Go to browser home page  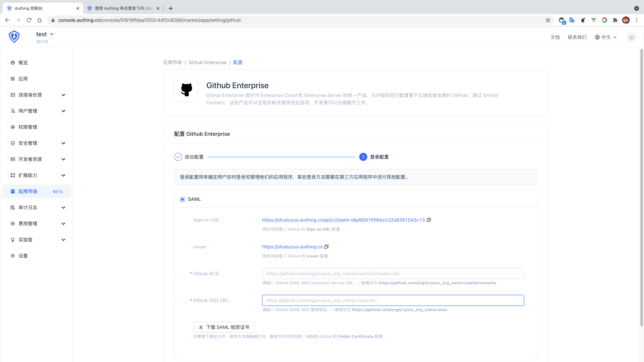click(x=40, y=20)
